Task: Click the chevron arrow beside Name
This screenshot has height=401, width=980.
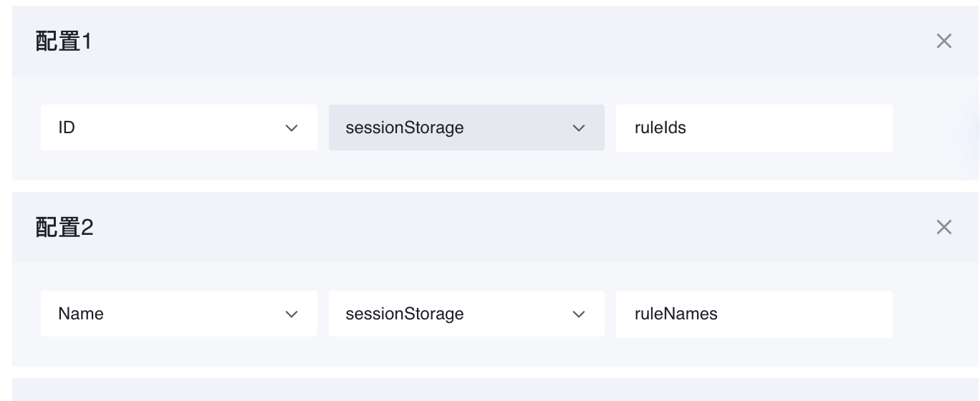Action: (291, 314)
